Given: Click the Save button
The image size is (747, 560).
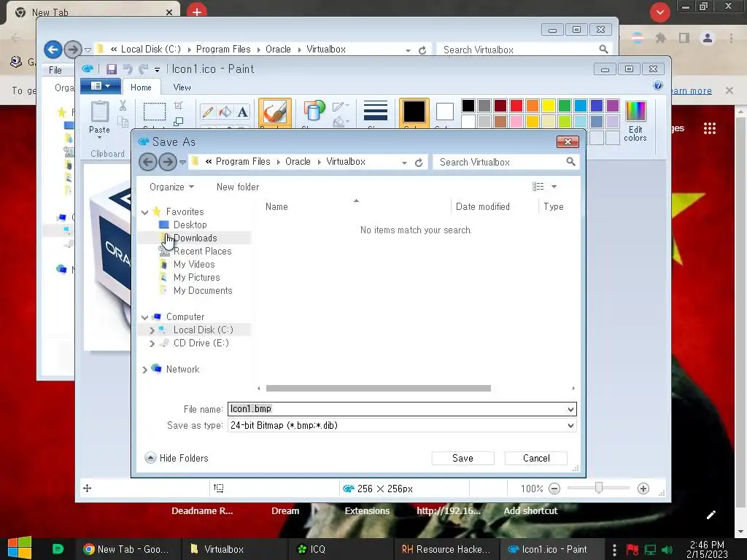Looking at the screenshot, I should pyautogui.click(x=462, y=458).
